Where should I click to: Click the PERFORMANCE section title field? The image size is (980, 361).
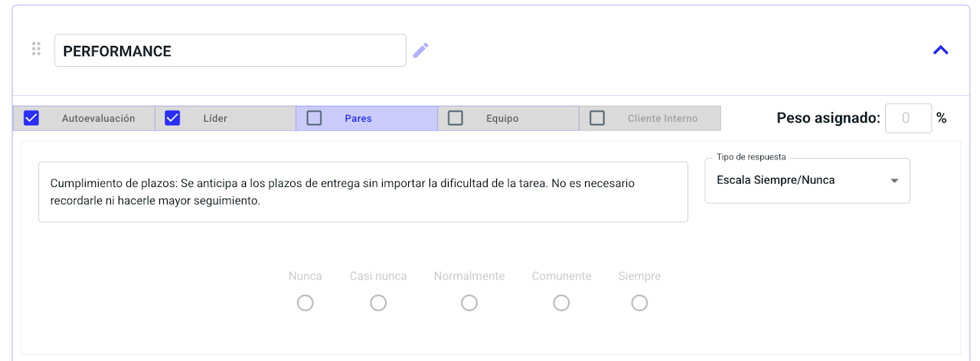(230, 51)
